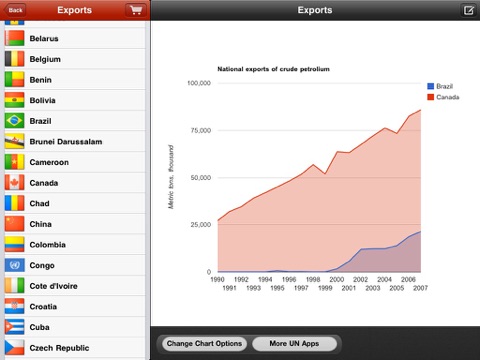Open More UN Apps
This screenshot has width=480, height=360.
click(294, 344)
